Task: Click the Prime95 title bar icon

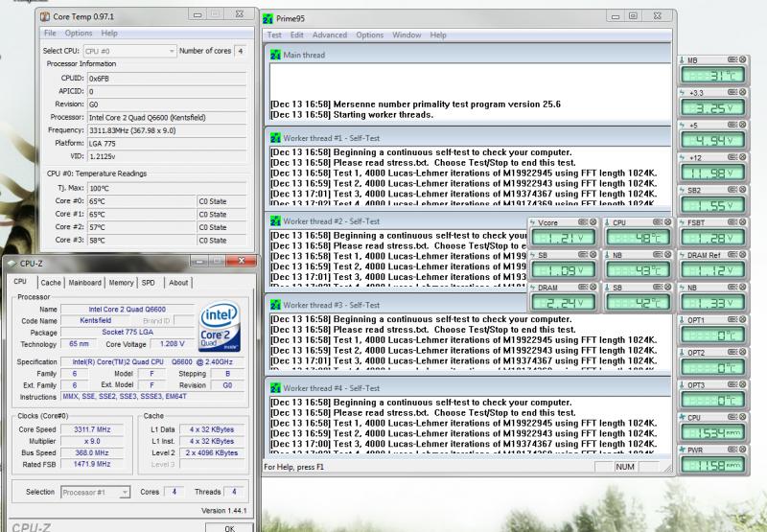Action: [x=267, y=18]
